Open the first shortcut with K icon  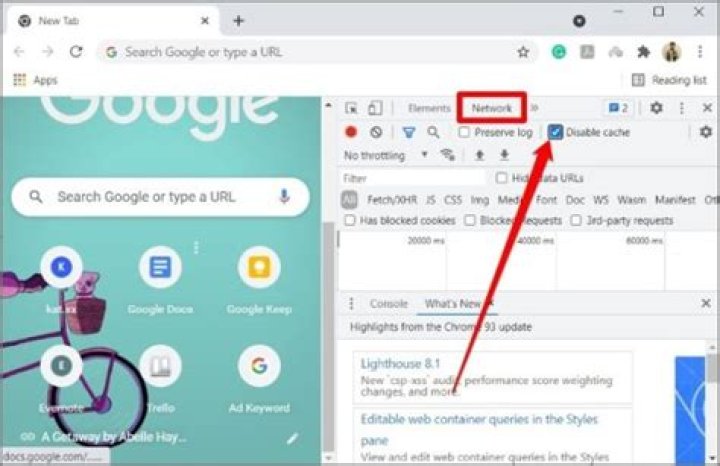62,281
